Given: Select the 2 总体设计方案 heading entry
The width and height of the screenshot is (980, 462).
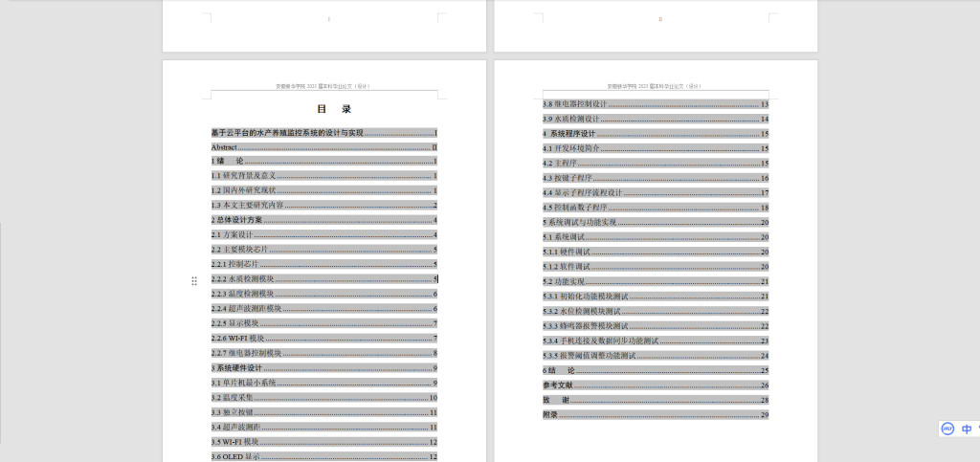Looking at the screenshot, I should [237, 220].
